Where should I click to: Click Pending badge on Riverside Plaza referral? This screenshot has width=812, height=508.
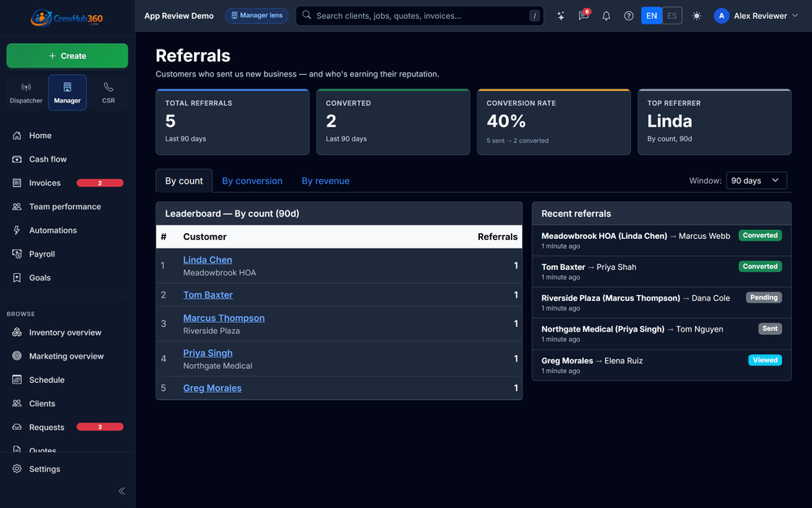[764, 297]
